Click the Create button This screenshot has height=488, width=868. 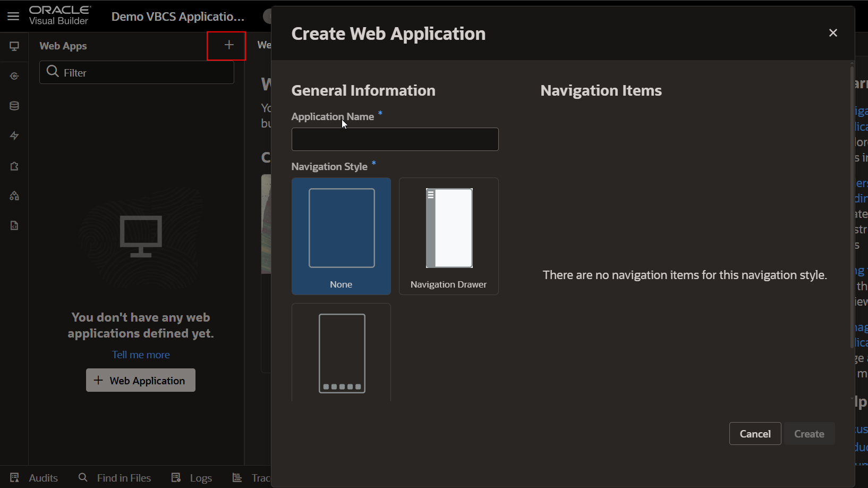click(x=809, y=434)
